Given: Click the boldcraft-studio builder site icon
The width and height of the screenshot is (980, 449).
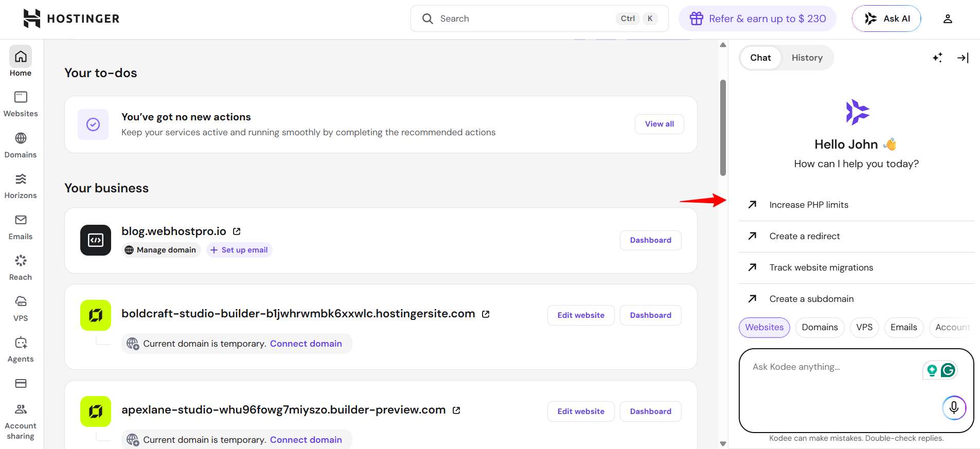Looking at the screenshot, I should pos(96,315).
